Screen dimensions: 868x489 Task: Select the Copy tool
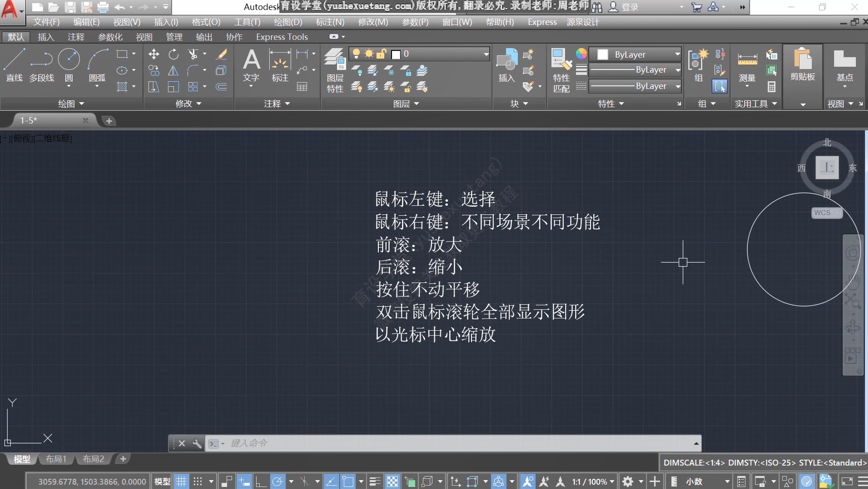[154, 71]
